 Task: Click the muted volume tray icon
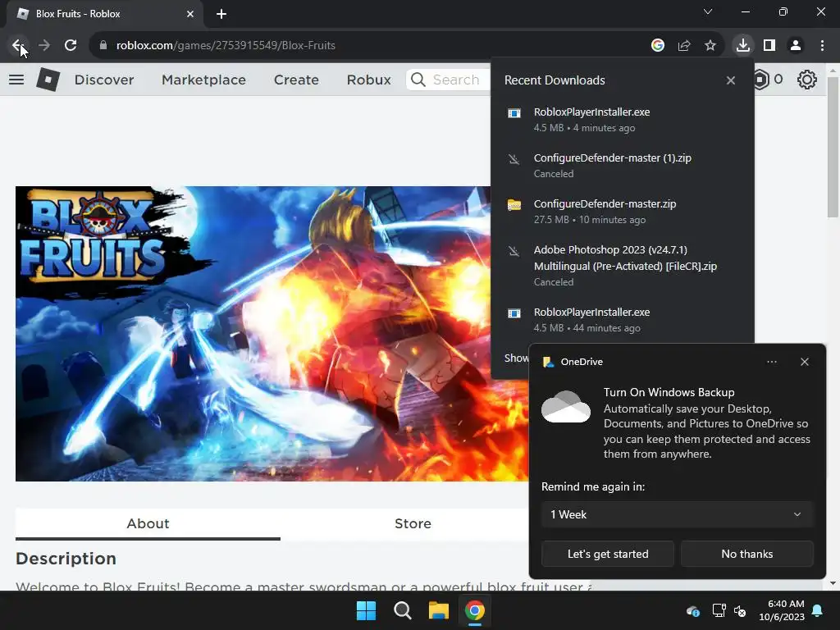pyautogui.click(x=741, y=610)
